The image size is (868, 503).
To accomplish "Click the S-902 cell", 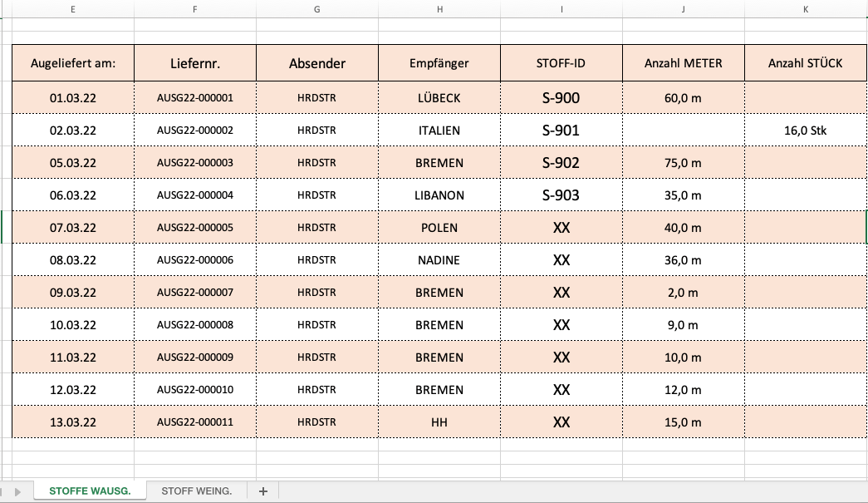I will [562, 162].
